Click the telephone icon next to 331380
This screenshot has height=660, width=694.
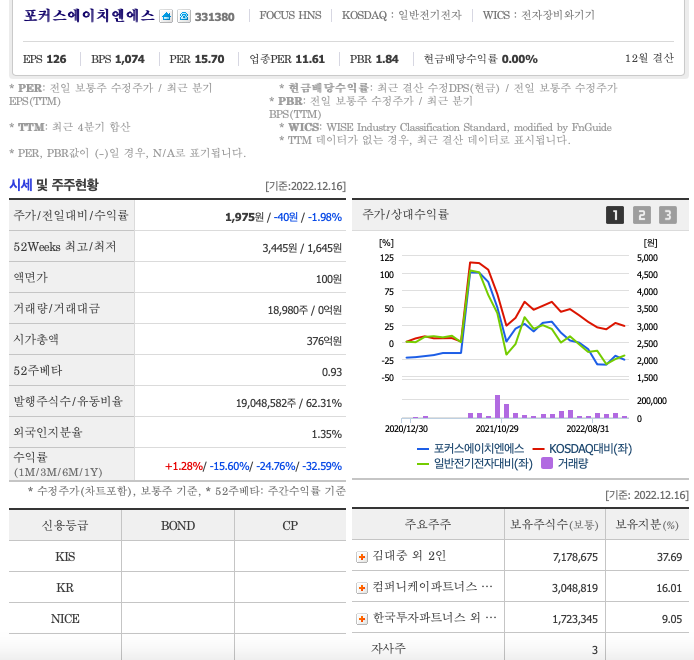tap(184, 16)
